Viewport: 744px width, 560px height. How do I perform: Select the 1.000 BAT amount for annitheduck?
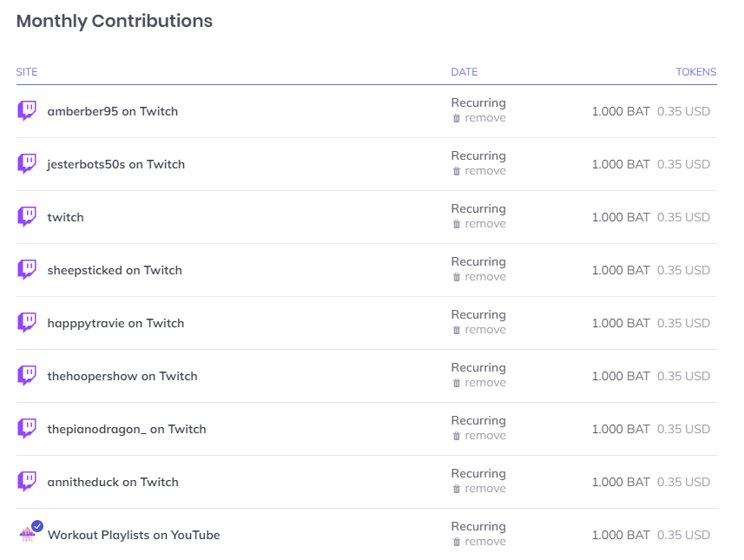coord(621,482)
